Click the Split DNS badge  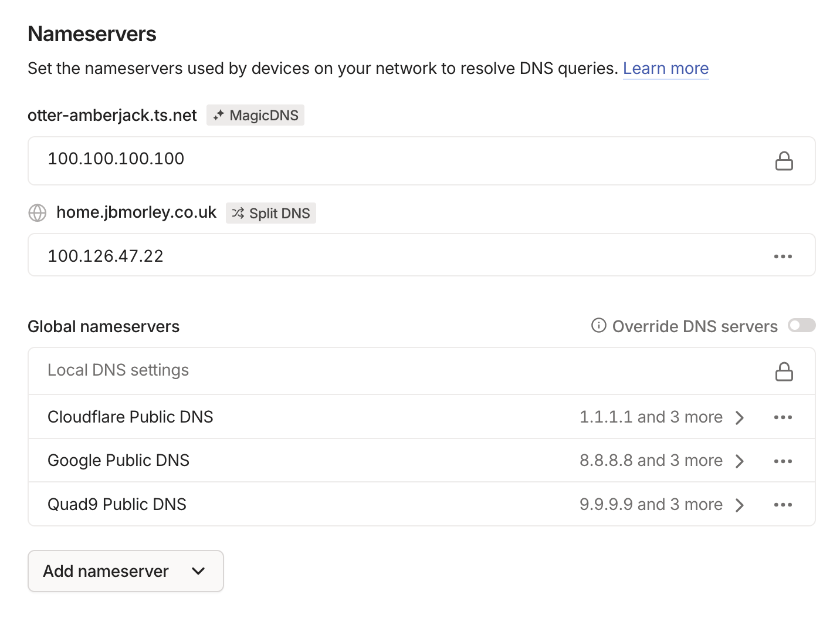coord(271,213)
